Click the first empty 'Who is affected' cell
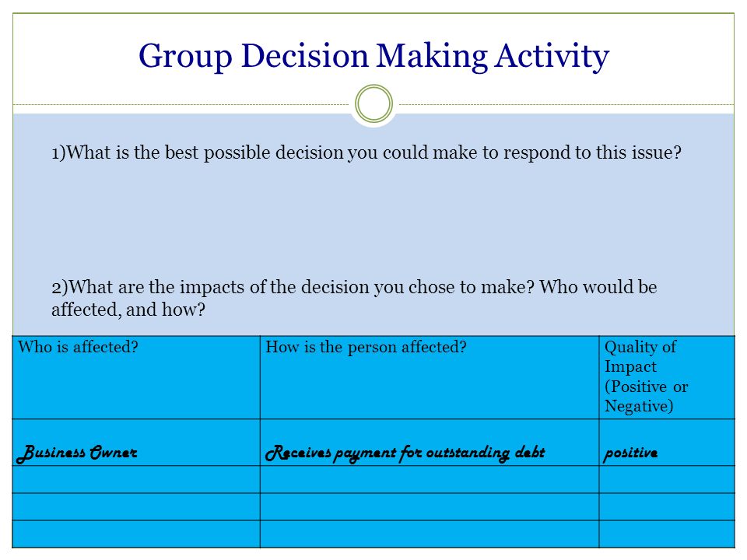 (x=136, y=480)
